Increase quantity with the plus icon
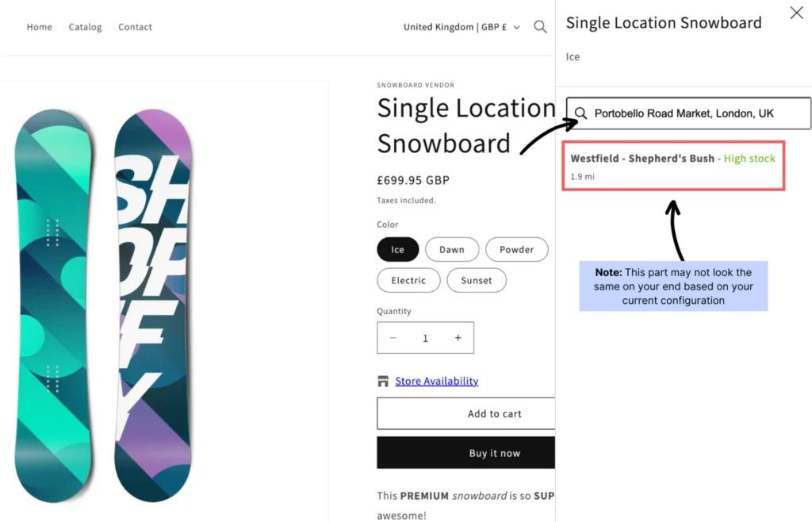 458,338
